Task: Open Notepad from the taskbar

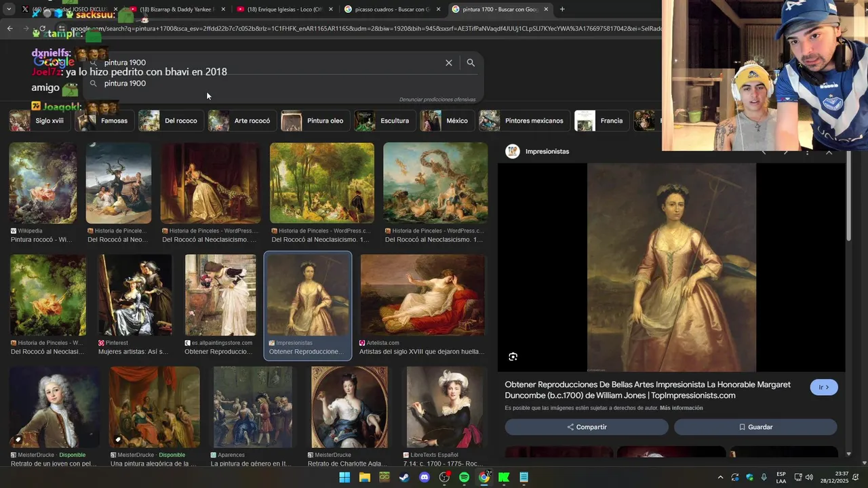Action: [524, 477]
